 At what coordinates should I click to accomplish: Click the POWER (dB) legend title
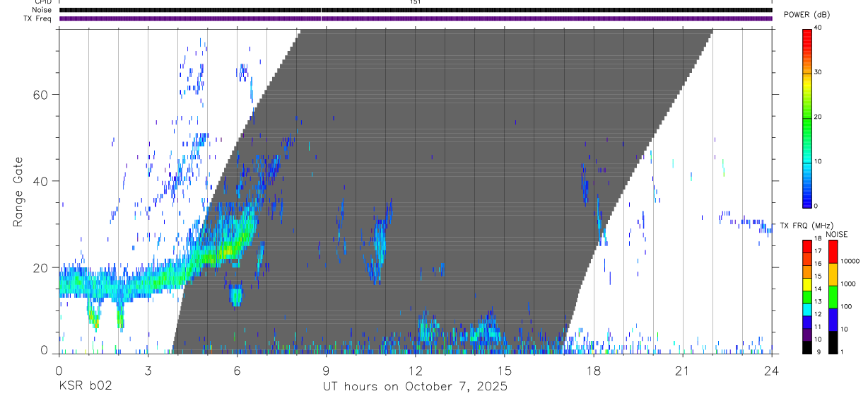[x=807, y=15]
